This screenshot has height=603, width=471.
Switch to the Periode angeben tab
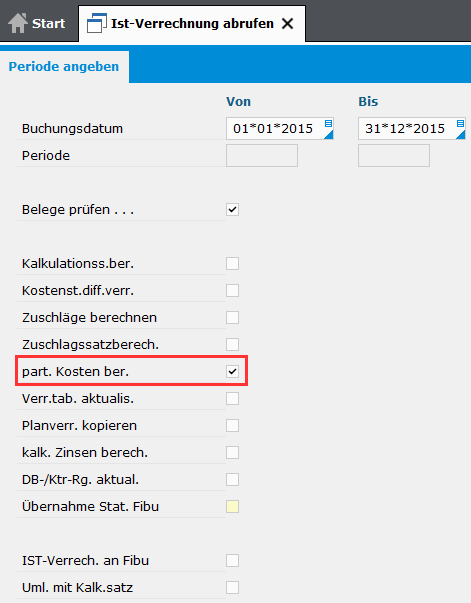[64, 67]
